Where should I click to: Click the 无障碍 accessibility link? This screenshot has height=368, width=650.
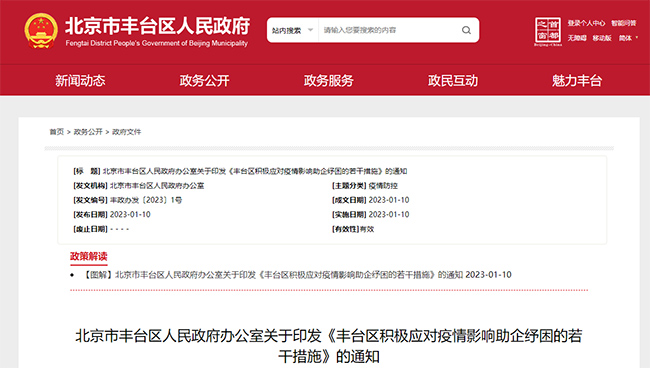click(577, 38)
